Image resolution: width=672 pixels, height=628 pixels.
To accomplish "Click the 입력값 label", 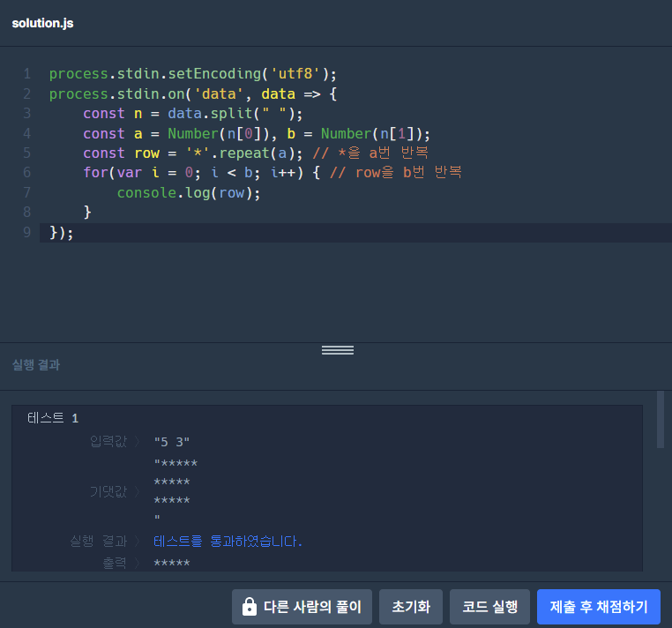I will coord(108,441).
